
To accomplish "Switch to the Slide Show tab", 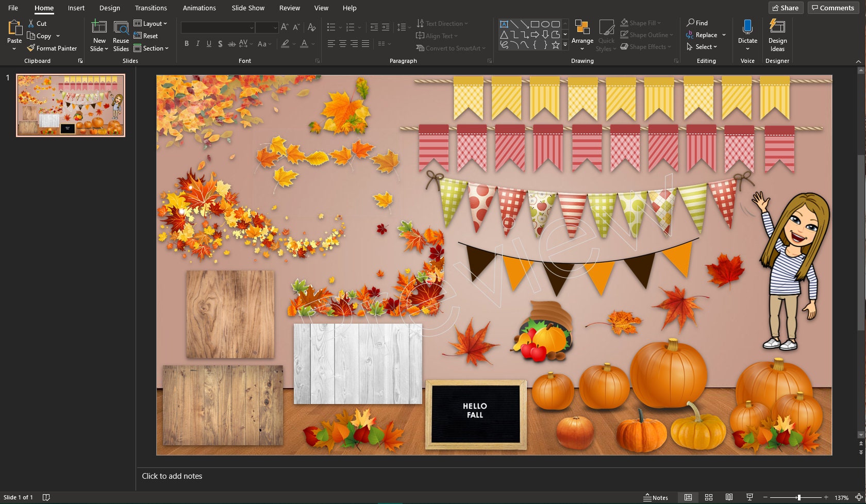I will click(248, 8).
